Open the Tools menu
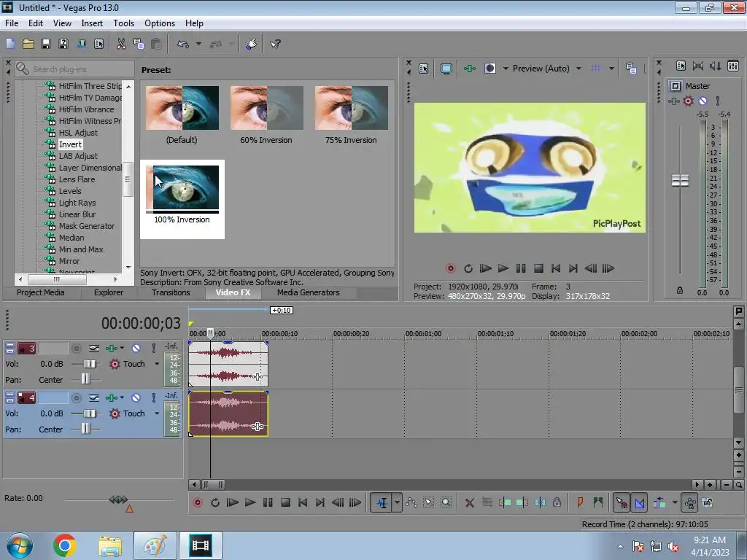The image size is (747, 560). (123, 23)
